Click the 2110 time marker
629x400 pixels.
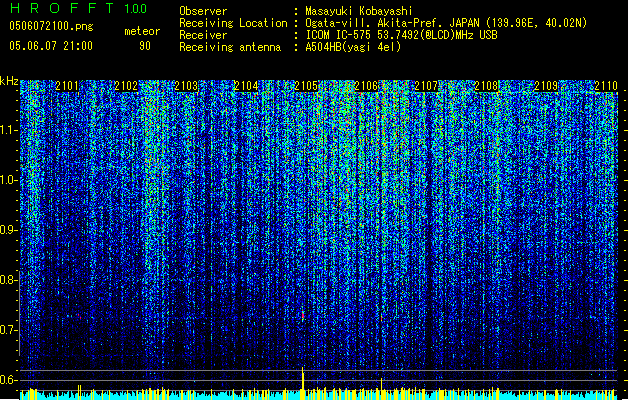[x=606, y=86]
